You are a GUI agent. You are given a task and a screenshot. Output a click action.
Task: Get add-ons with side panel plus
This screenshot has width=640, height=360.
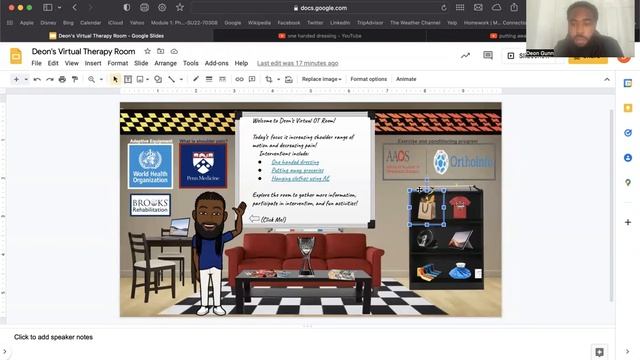click(x=628, y=222)
